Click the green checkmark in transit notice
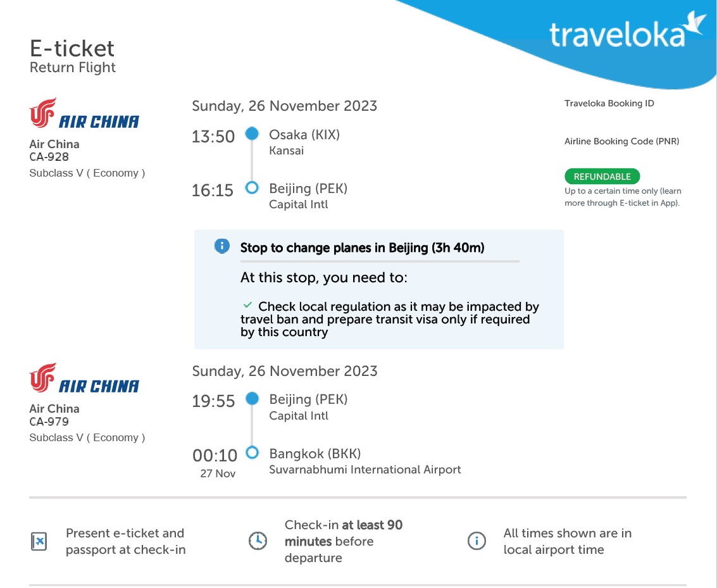 coord(247,305)
